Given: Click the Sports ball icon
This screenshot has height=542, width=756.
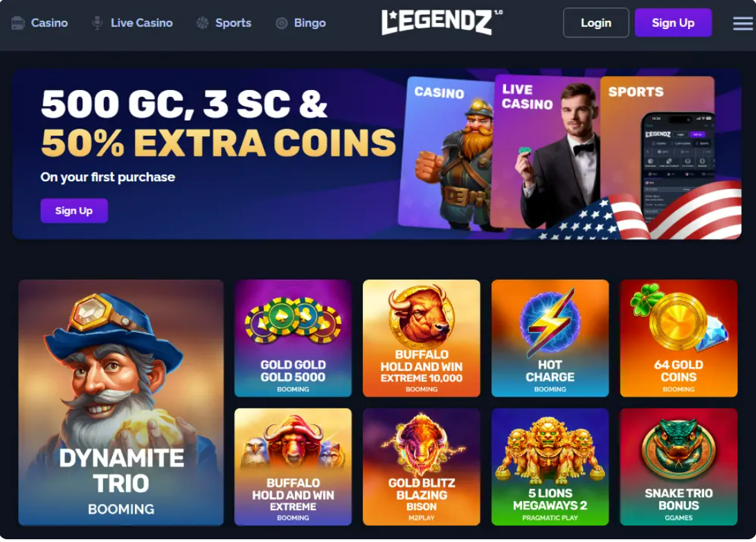Looking at the screenshot, I should coord(202,23).
